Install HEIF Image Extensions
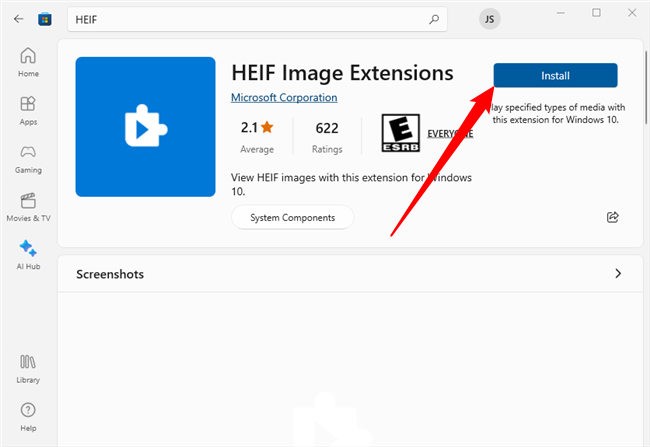 pos(555,75)
